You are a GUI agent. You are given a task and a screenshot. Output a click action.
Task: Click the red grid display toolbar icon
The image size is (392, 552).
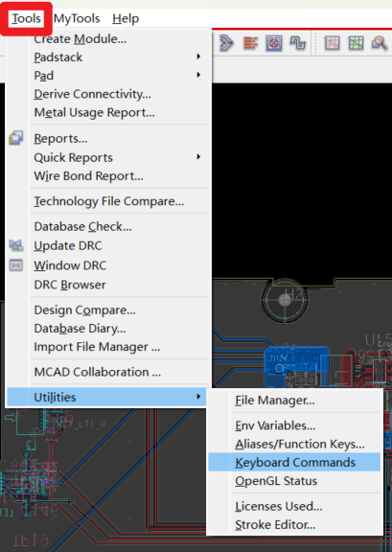click(x=332, y=43)
